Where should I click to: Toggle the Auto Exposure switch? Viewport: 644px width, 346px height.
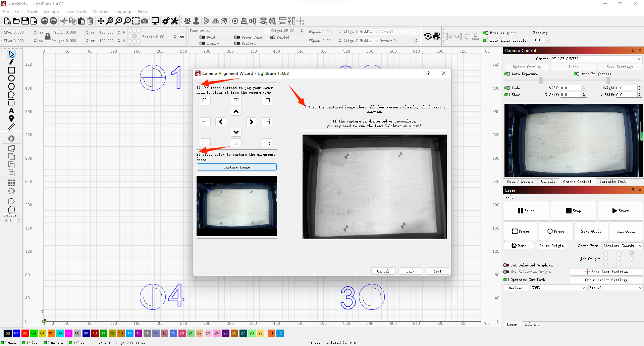click(507, 74)
